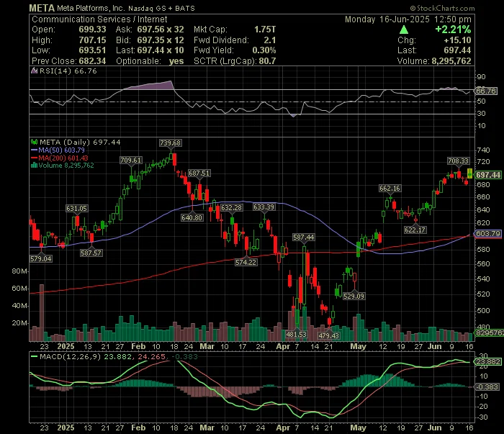Click the Fwd Dividend value 2.1
Image resolution: width=504 pixels, height=434 pixels.
270,40
